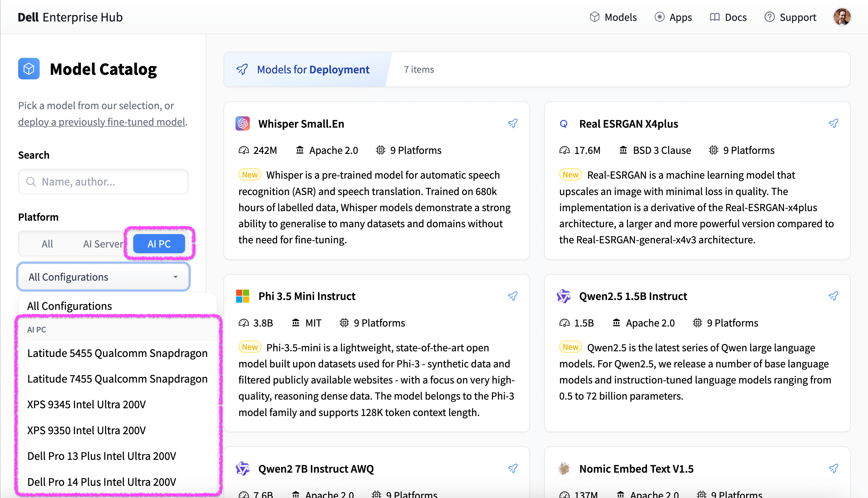
Task: Click the Models for Deployment rocket icon
Action: 242,69
